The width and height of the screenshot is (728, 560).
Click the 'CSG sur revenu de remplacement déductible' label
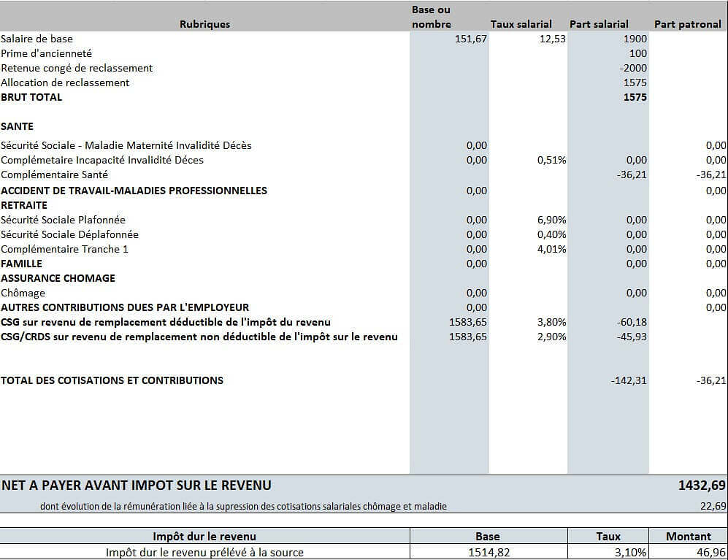[166, 322]
